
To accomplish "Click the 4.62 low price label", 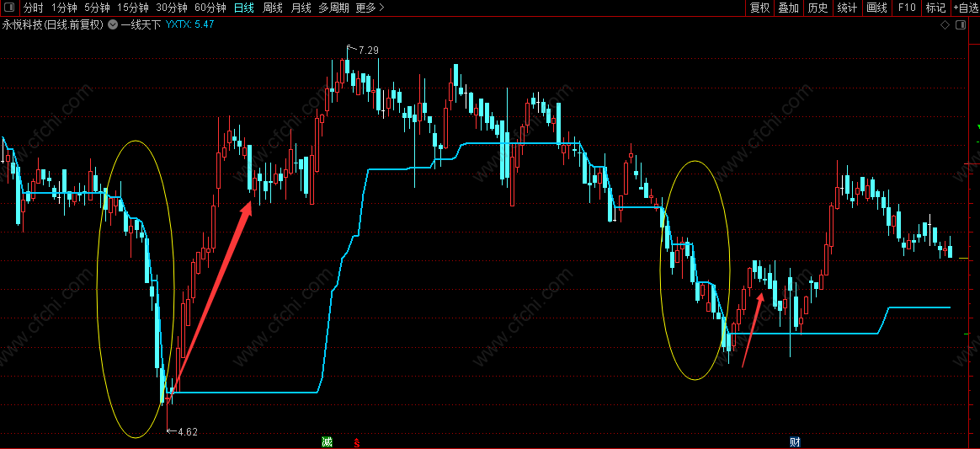I will click(x=188, y=431).
